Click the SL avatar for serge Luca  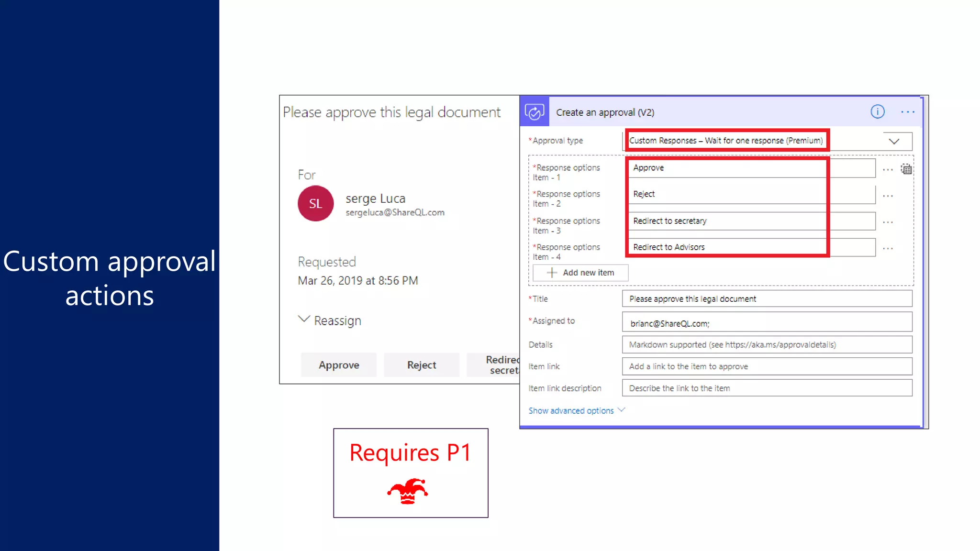[315, 203]
